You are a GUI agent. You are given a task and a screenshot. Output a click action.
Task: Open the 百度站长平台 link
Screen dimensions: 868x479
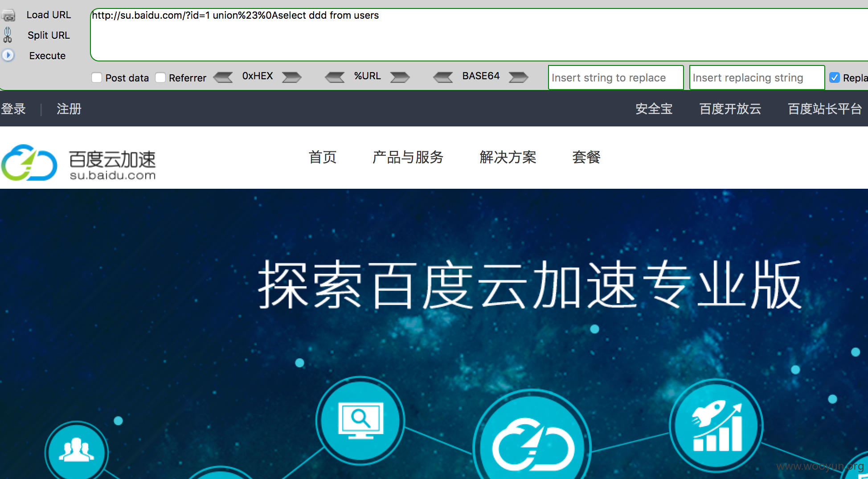(825, 109)
